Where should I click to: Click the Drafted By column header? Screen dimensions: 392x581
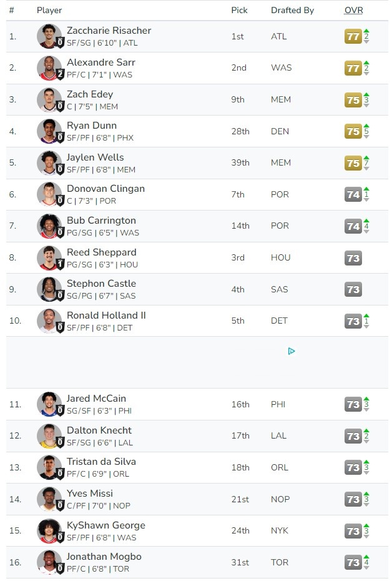(x=292, y=11)
